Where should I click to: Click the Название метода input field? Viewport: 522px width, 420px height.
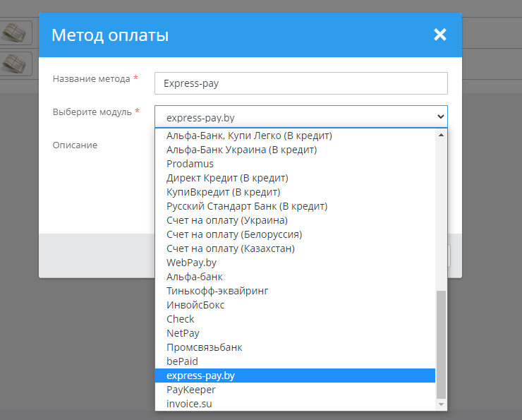(301, 83)
